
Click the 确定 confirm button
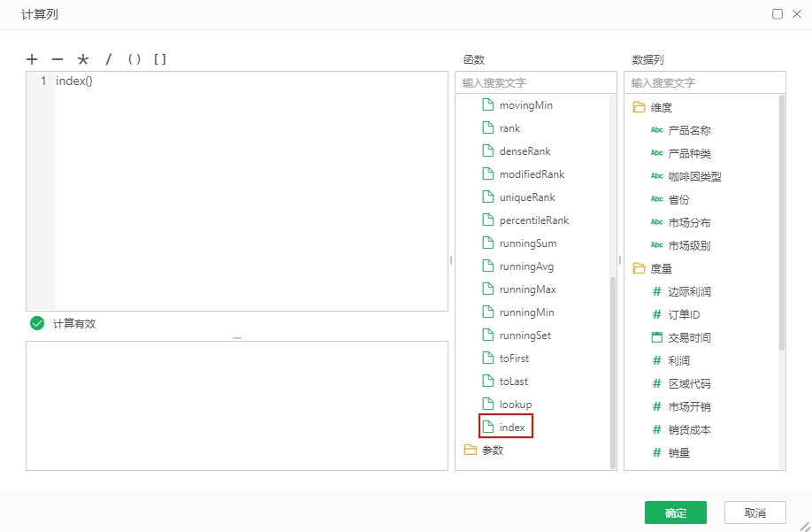676,513
